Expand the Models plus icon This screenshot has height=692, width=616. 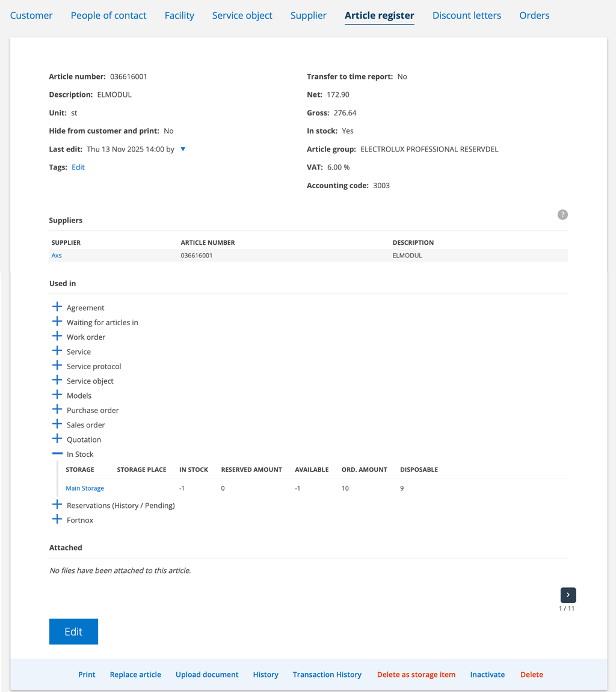pos(57,395)
